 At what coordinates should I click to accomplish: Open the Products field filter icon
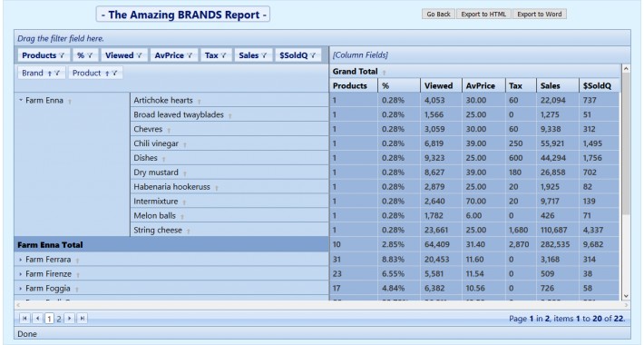pyautogui.click(x=62, y=55)
